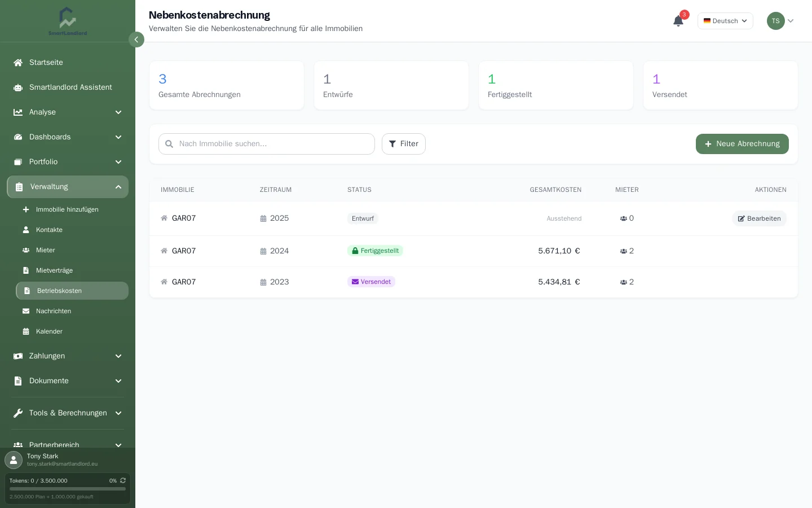Collapse the sidebar with the arrow button
The width and height of the screenshot is (812, 508).
coord(136,40)
